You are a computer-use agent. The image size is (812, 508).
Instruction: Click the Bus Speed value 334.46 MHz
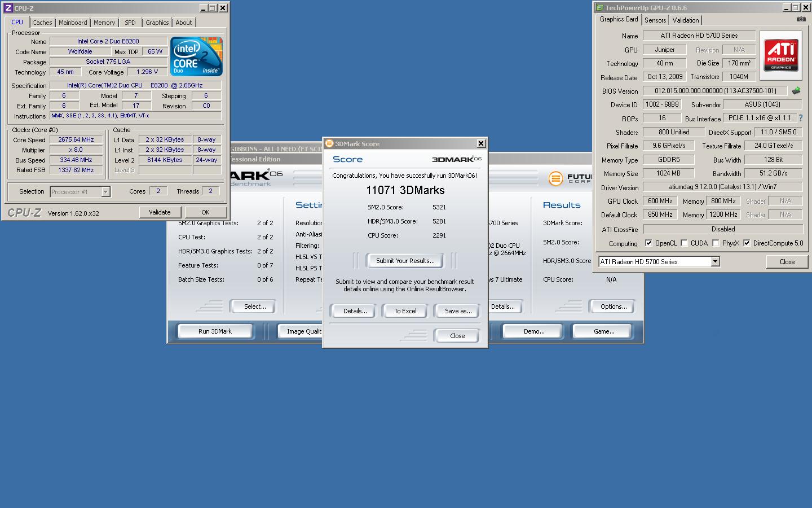[x=77, y=160]
